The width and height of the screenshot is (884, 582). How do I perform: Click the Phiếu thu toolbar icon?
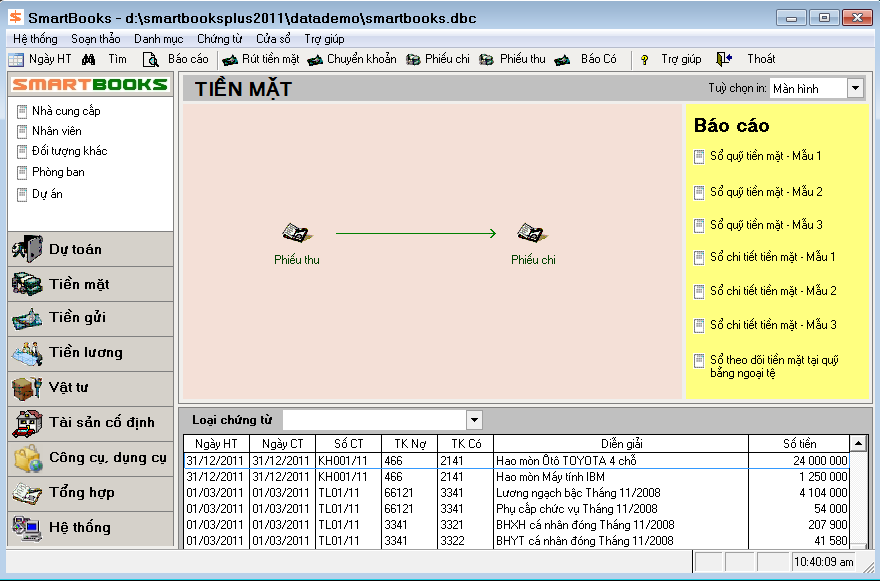(x=486, y=60)
